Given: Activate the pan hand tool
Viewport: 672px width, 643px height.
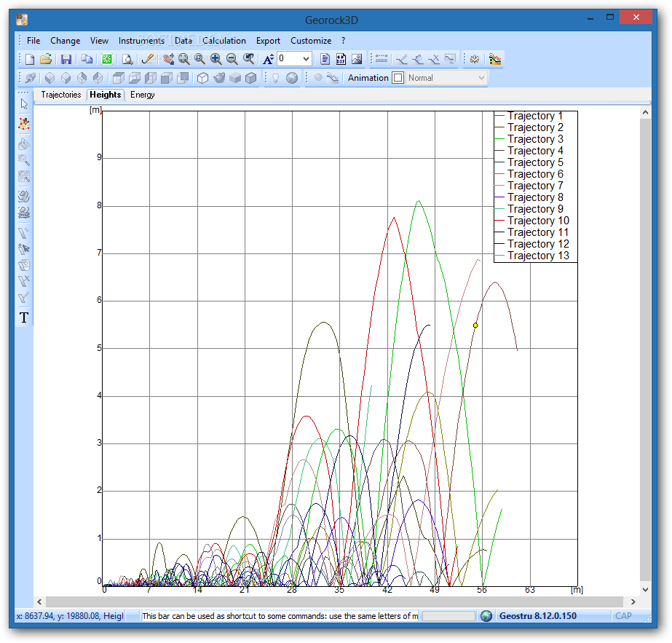Looking at the screenshot, I should [168, 59].
